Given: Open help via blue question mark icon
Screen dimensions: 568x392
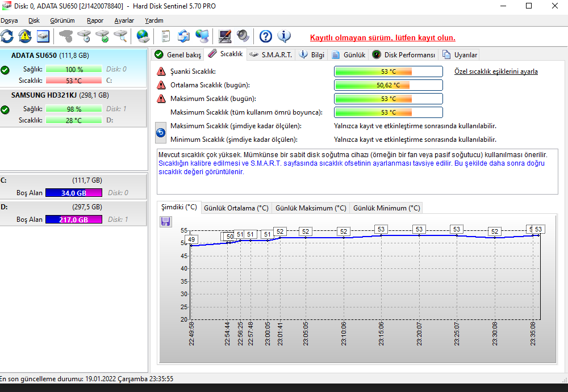Looking at the screenshot, I should 266,36.
